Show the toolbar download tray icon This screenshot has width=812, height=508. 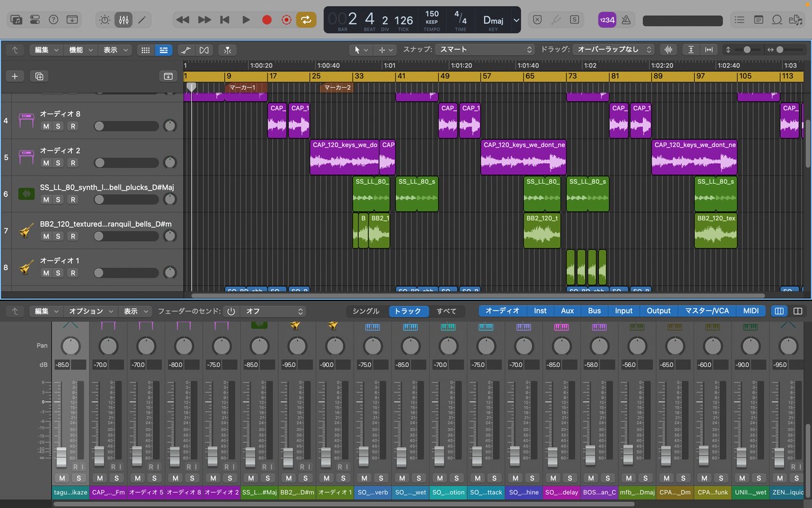tap(72, 20)
